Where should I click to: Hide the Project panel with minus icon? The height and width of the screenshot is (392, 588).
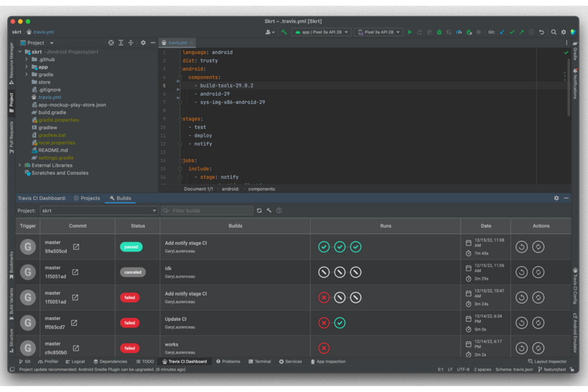pyautogui.click(x=153, y=43)
